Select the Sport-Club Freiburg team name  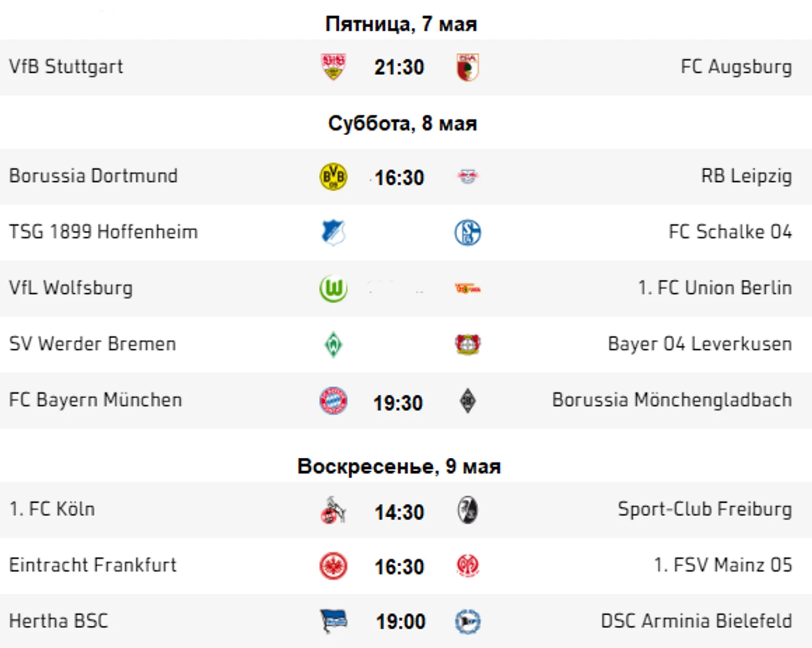(x=705, y=509)
